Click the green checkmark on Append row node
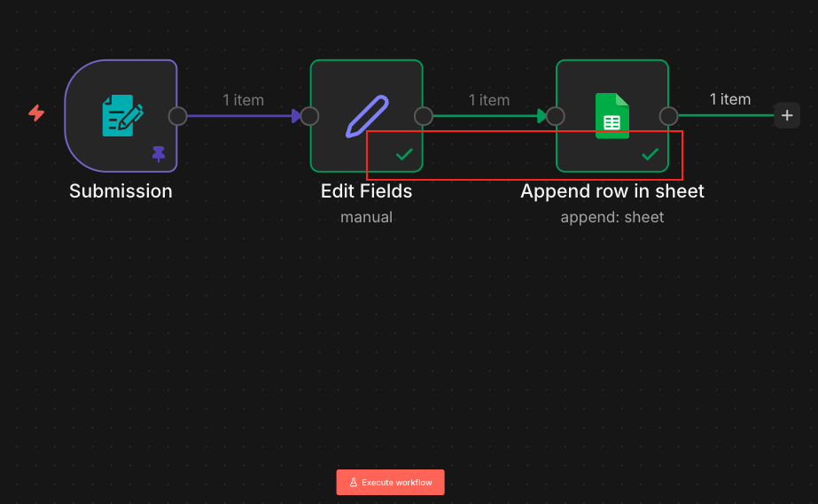 click(650, 154)
